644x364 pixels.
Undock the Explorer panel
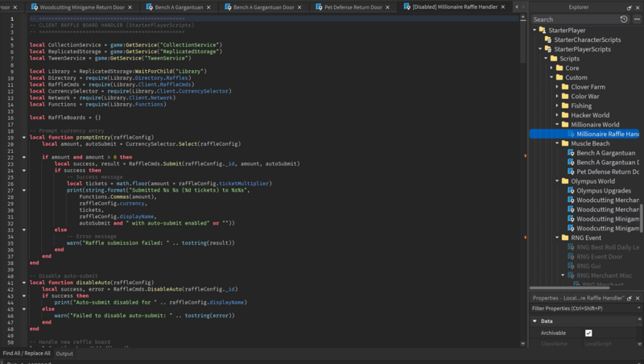[x=628, y=7]
